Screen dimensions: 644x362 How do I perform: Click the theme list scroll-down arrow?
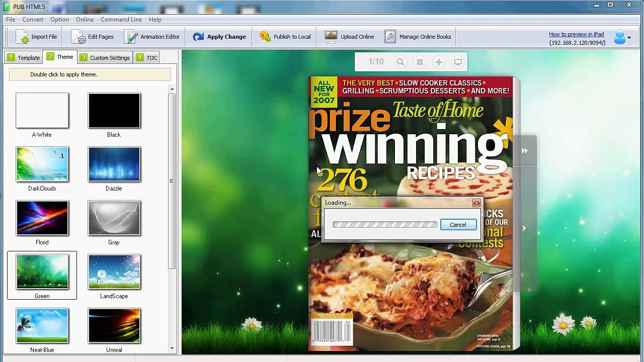[172, 348]
